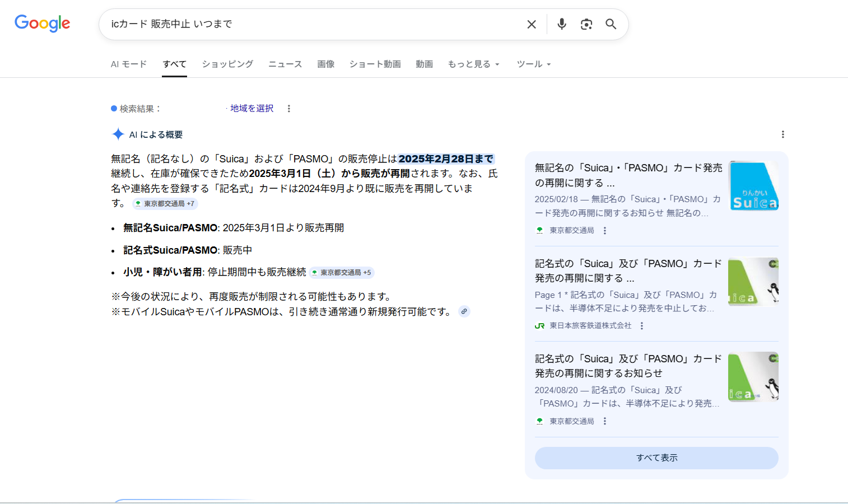This screenshot has height=504, width=848.
Task: Click the 2024/08/20 snippet text
Action: point(627,397)
